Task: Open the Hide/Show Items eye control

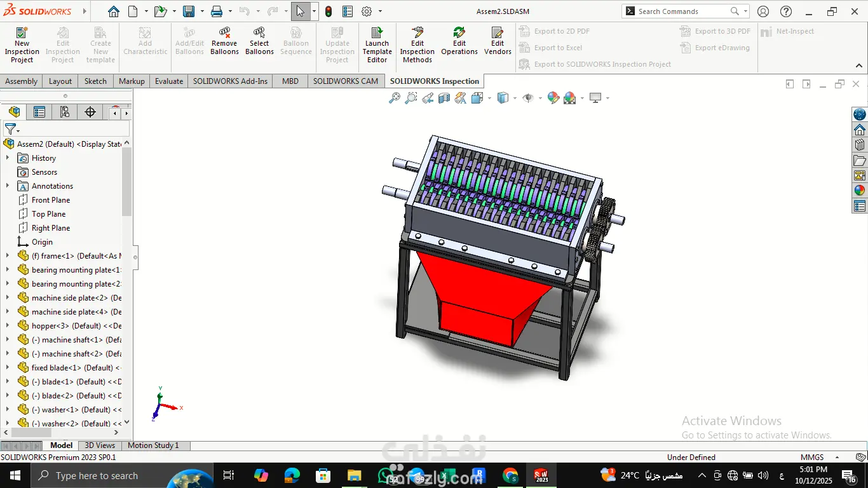Action: click(x=527, y=98)
